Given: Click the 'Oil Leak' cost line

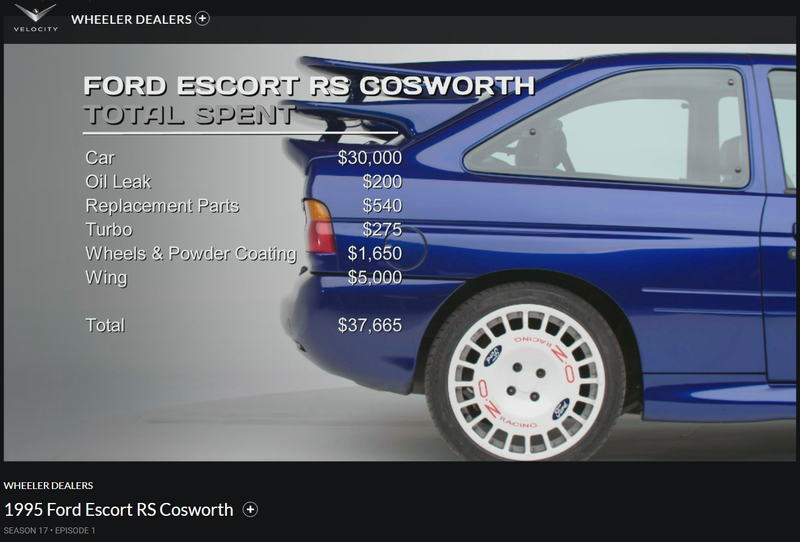Looking at the screenshot, I should point(243,181).
